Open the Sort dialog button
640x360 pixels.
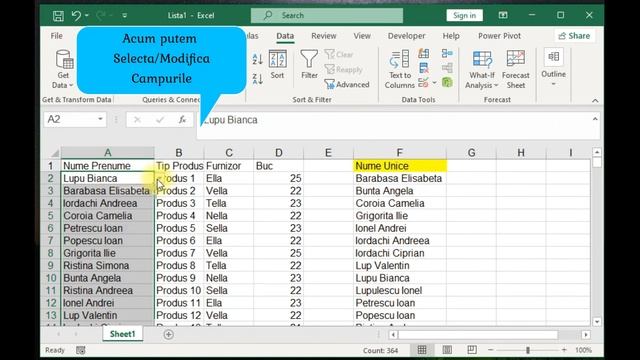click(277, 64)
